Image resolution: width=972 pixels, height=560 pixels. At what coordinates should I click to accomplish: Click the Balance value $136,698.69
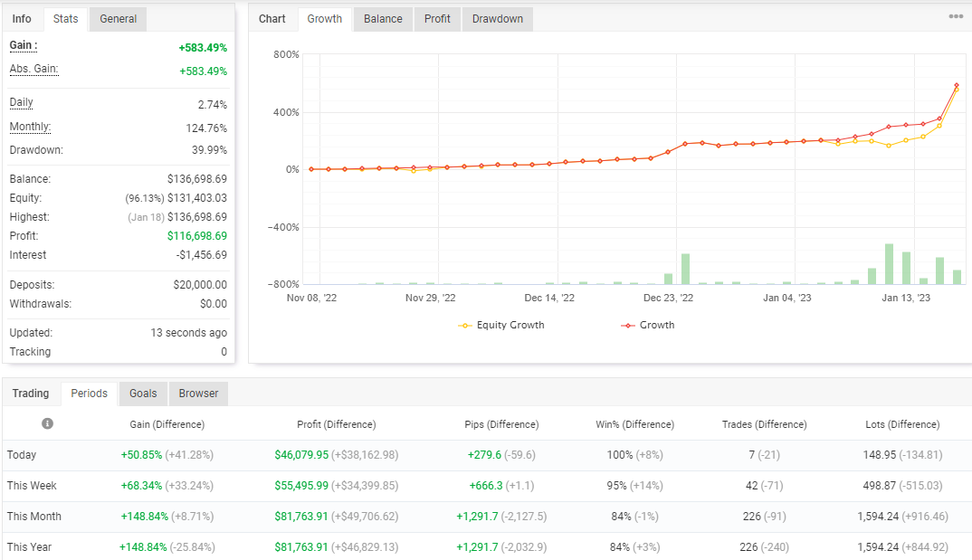tap(197, 179)
